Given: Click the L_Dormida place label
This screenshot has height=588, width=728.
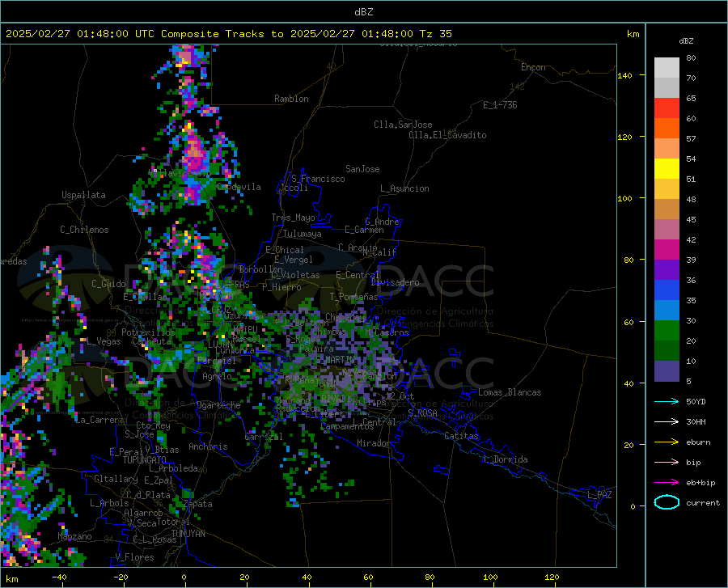Looking at the screenshot, I should pos(505,459).
